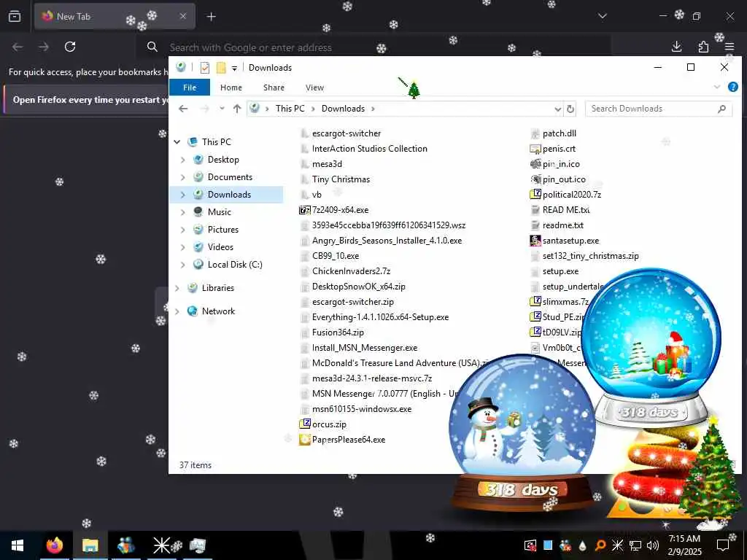Open Customize Quick Access Toolbar dropdown

[234, 68]
